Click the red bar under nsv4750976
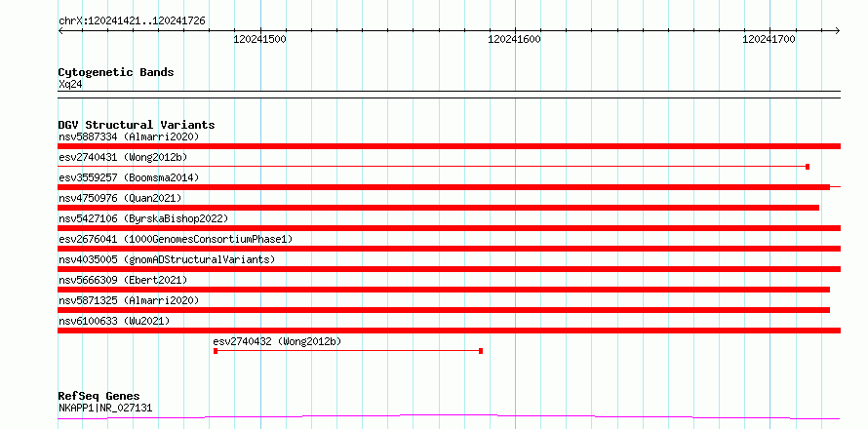Viewport: 868px width, 429px height. point(439,208)
